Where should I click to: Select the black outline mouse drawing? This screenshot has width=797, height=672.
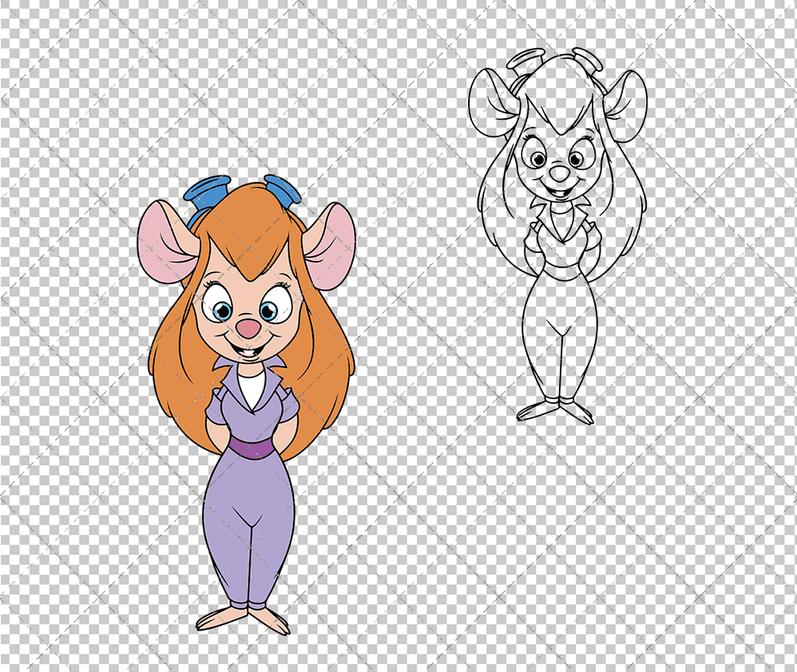[x=557, y=235]
